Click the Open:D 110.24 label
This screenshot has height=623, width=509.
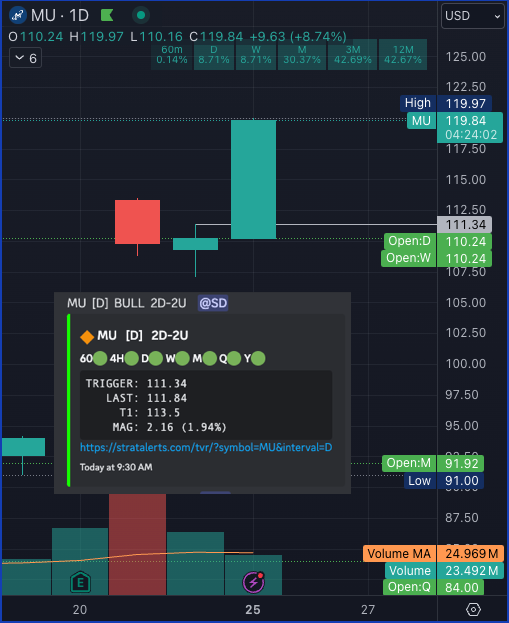[x=438, y=241]
